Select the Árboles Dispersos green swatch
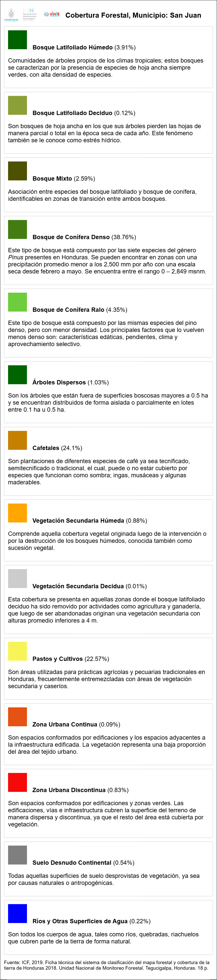217x980 pixels. [17, 375]
